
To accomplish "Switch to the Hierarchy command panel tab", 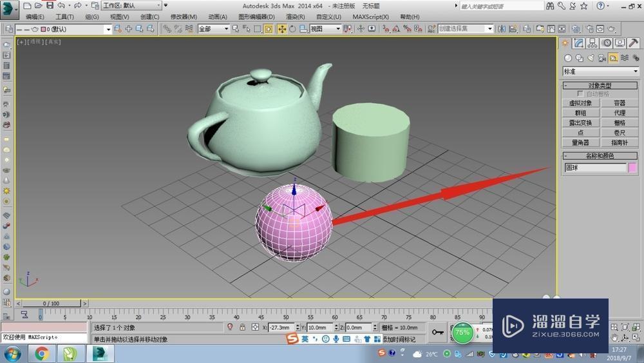I will [x=592, y=43].
